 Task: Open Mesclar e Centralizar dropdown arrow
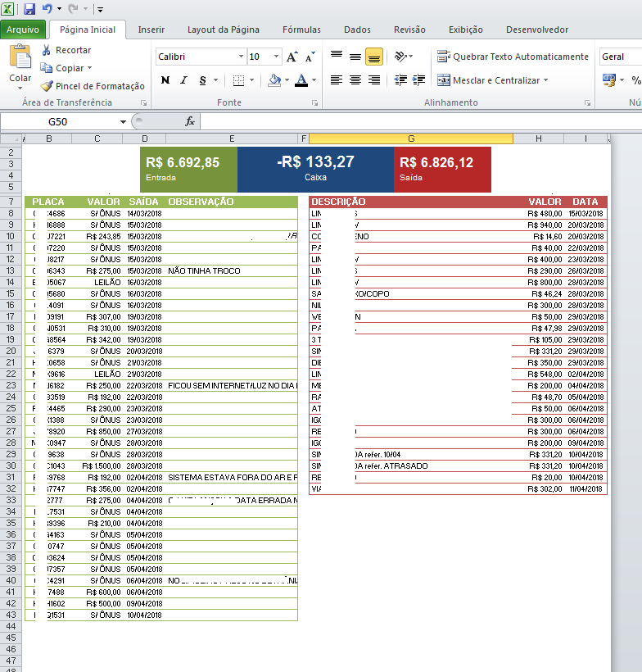546,80
